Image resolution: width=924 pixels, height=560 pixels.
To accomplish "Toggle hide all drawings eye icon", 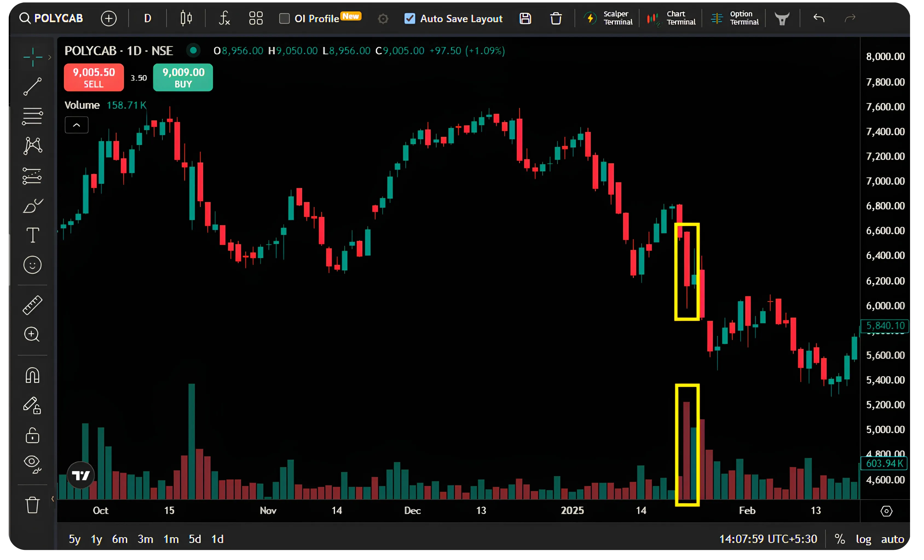I will pyautogui.click(x=33, y=465).
